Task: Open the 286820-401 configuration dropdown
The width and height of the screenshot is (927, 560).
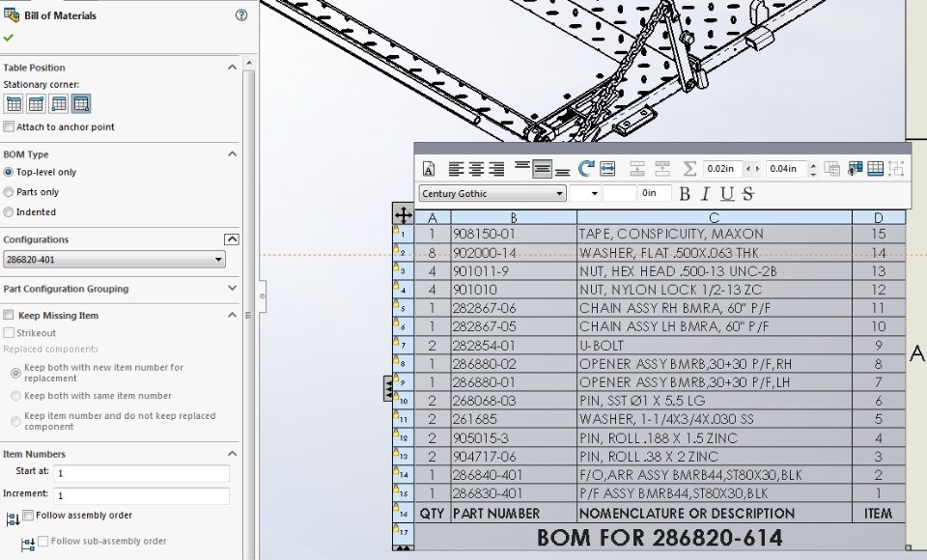Action: 114,259
